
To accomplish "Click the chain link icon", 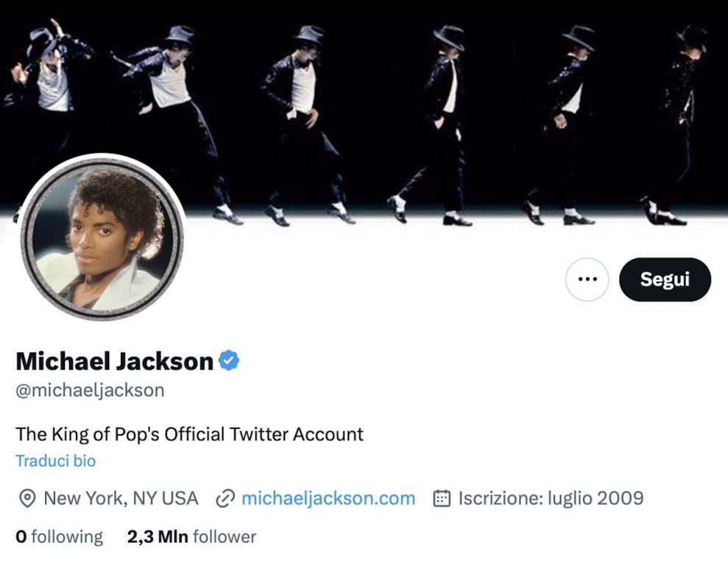I will (x=225, y=499).
